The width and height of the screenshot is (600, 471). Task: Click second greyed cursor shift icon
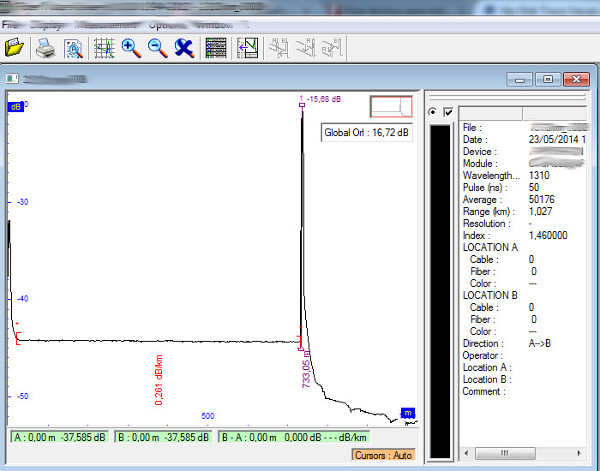(x=305, y=48)
